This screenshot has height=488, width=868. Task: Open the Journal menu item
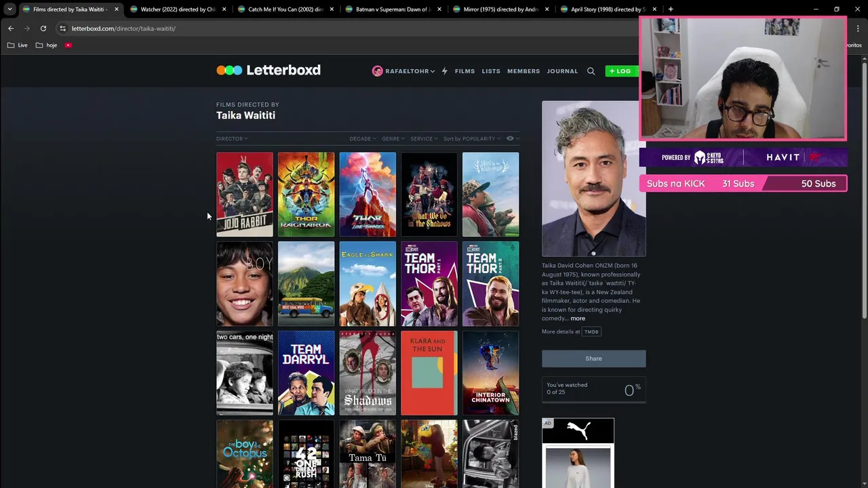(562, 71)
